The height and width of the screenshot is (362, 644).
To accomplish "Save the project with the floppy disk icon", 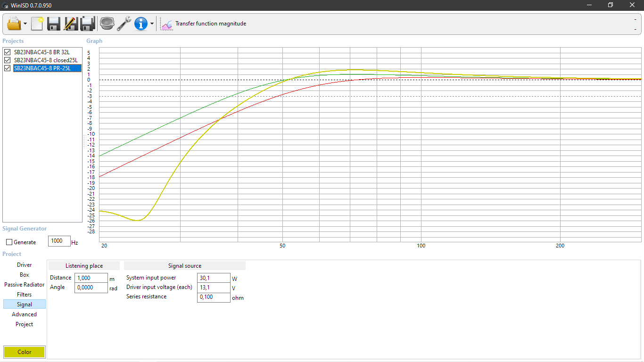I will pyautogui.click(x=54, y=23).
